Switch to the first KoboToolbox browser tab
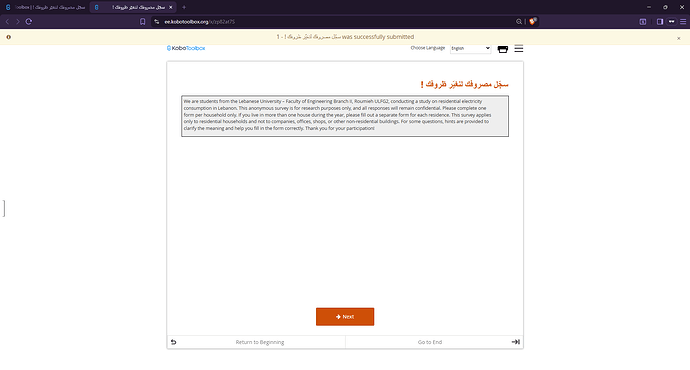The image size is (690, 370). pos(45,7)
